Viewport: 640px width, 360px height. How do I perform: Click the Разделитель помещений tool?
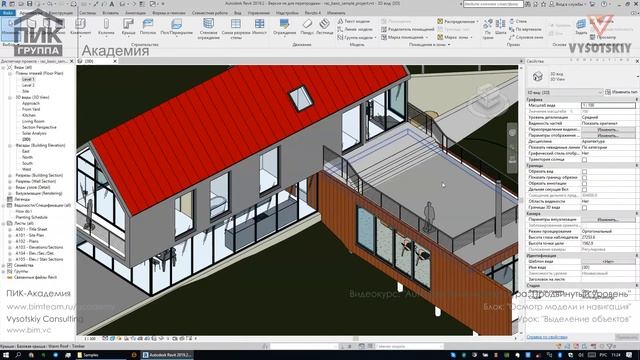tap(408, 29)
